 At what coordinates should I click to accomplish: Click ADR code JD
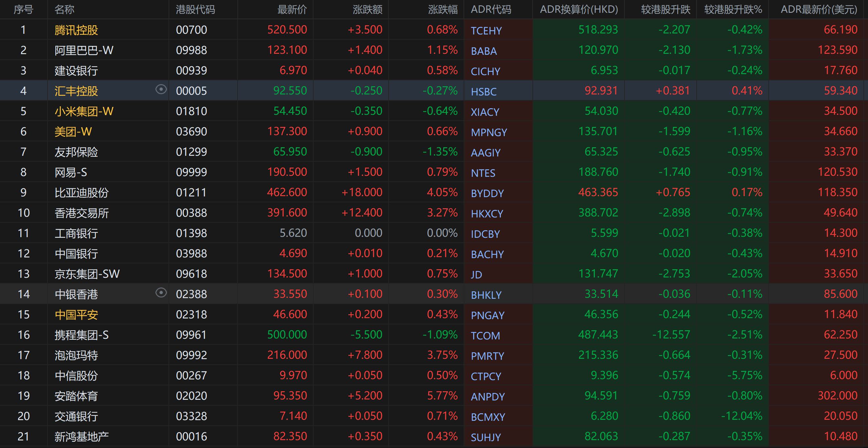[x=476, y=275]
